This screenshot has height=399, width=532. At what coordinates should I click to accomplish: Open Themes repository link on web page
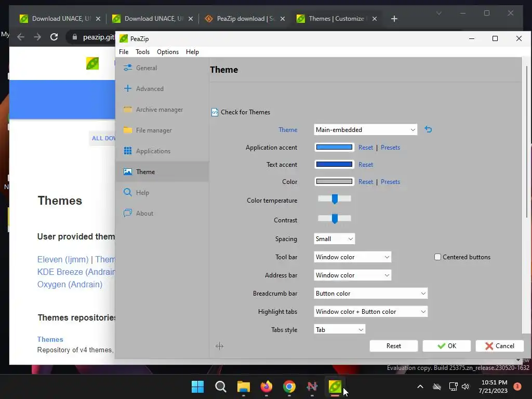tap(50, 339)
